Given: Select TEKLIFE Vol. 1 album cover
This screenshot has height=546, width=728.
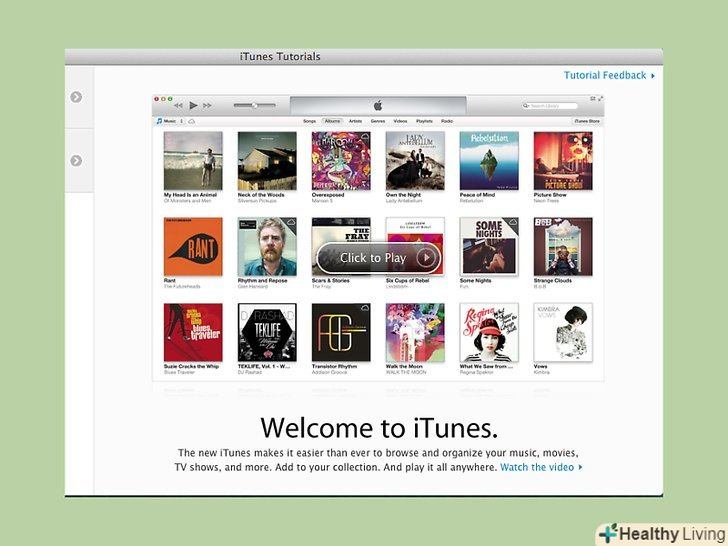Looking at the screenshot, I should (267, 332).
